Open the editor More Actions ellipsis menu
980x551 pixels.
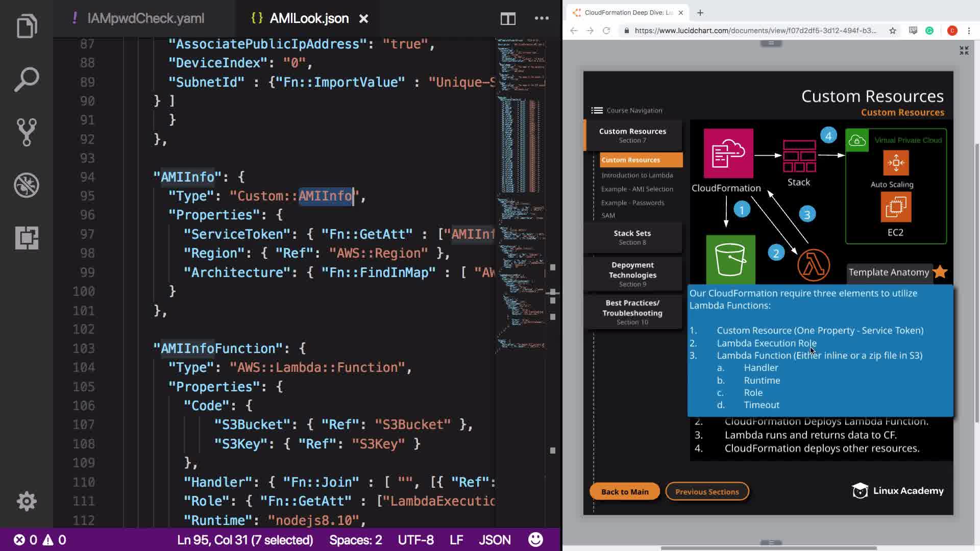[542, 19]
